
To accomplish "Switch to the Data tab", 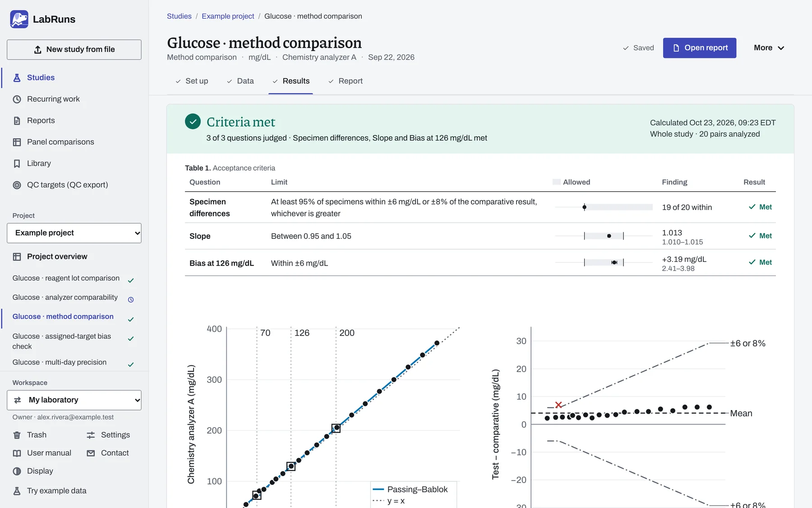I will point(240,81).
